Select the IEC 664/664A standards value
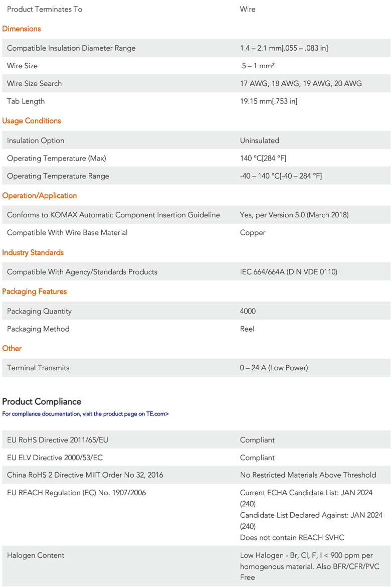The image size is (391, 588). (289, 272)
